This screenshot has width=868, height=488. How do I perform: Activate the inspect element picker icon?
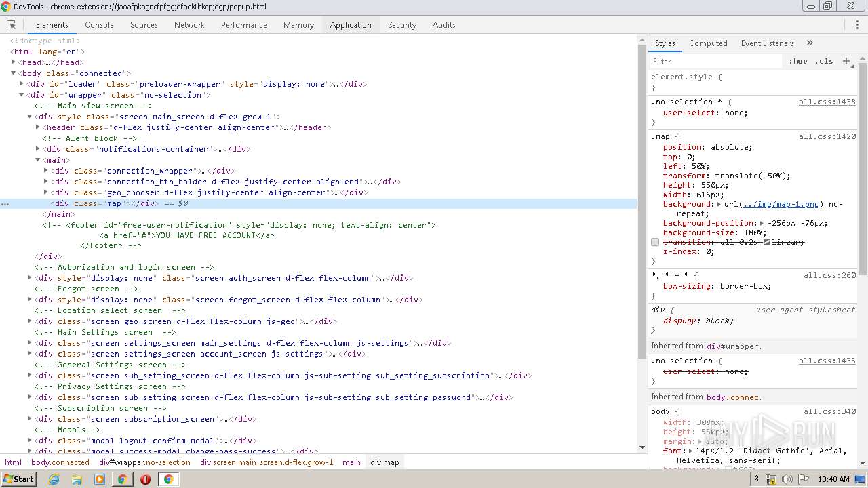pos(11,25)
